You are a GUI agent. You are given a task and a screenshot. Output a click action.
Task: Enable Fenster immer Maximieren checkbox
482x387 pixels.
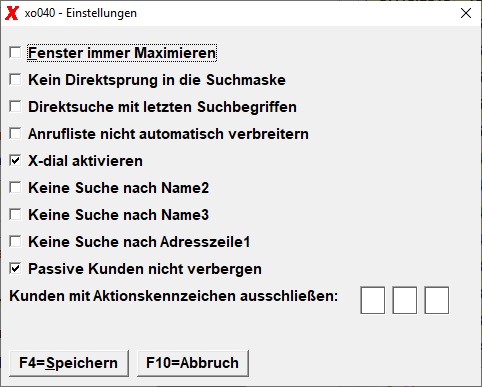tap(15, 53)
